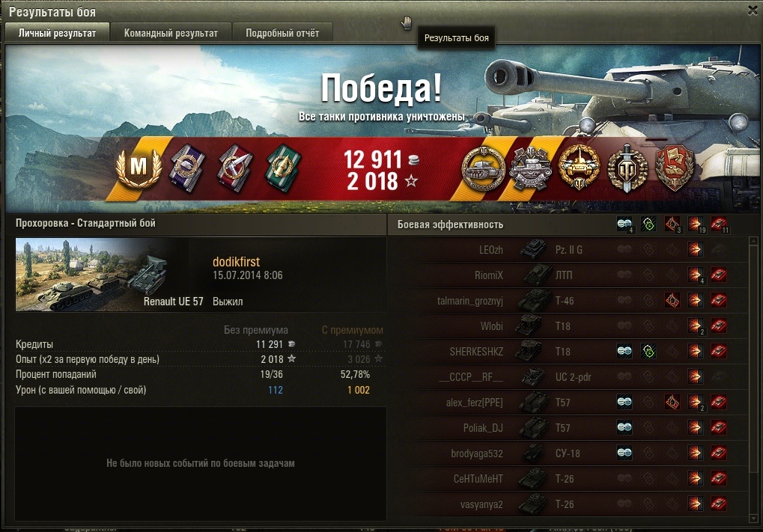Switch to the Подробный отчёт tab
Screen dimensions: 763x532
pos(282,33)
